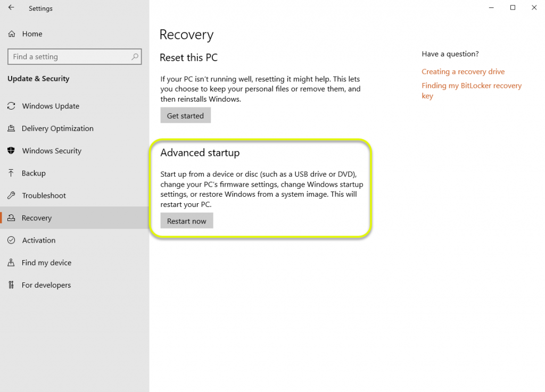Click the Advanced startup heading
This screenshot has width=545, height=392.
[x=200, y=153]
